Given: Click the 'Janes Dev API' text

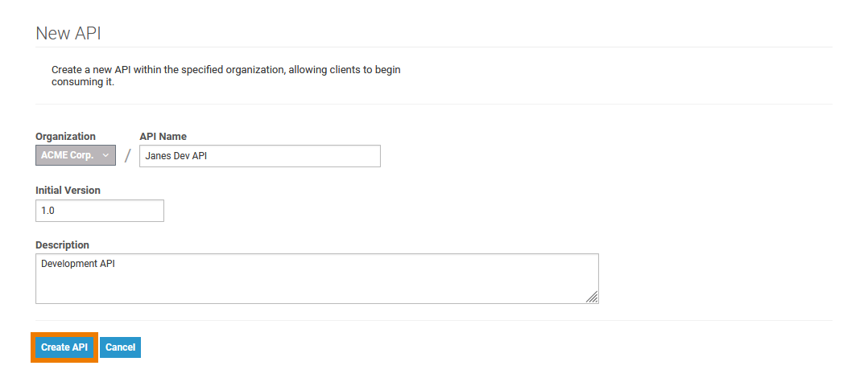Looking at the screenshot, I should point(176,156).
